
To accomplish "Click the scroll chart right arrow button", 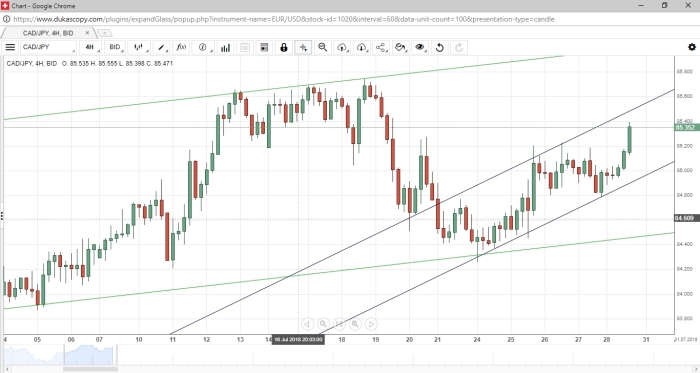I will tap(371, 324).
